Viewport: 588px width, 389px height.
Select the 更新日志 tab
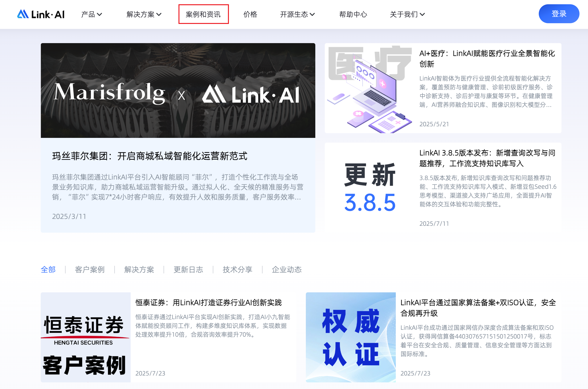pos(188,269)
